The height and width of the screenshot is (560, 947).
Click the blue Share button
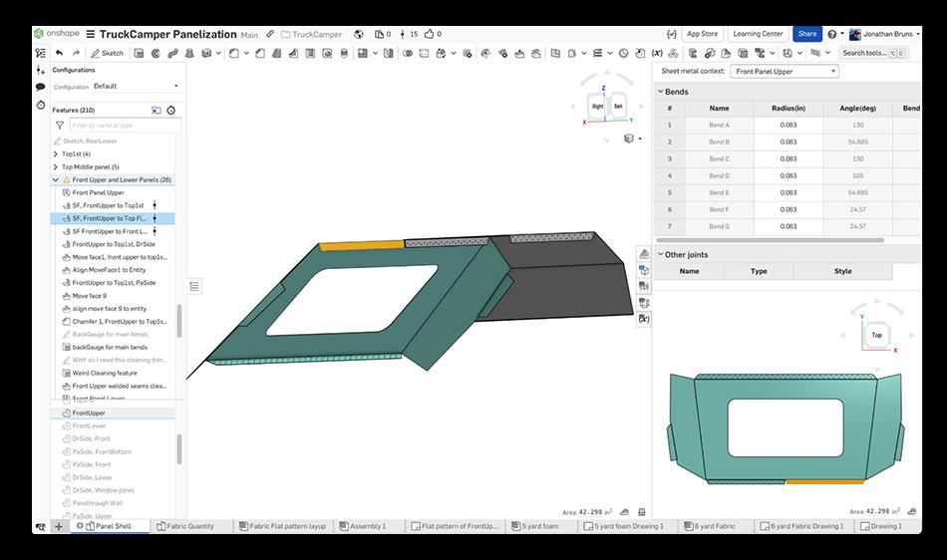tap(806, 34)
